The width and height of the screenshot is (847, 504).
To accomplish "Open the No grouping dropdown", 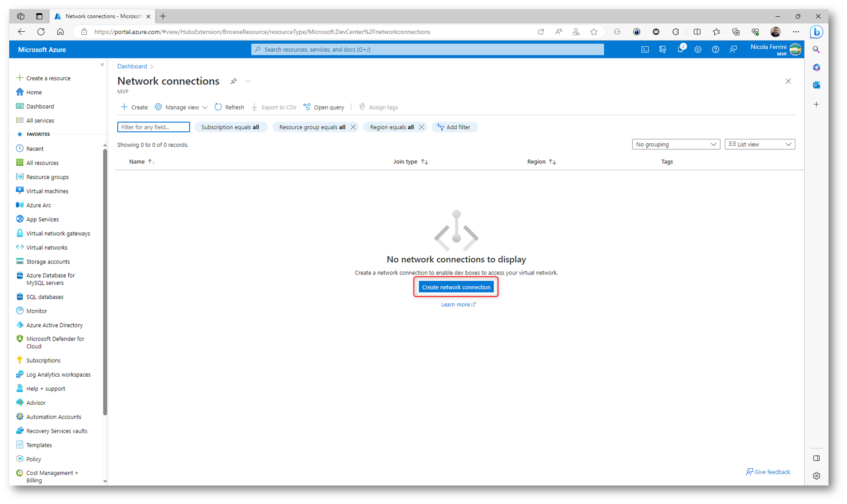I will [676, 144].
